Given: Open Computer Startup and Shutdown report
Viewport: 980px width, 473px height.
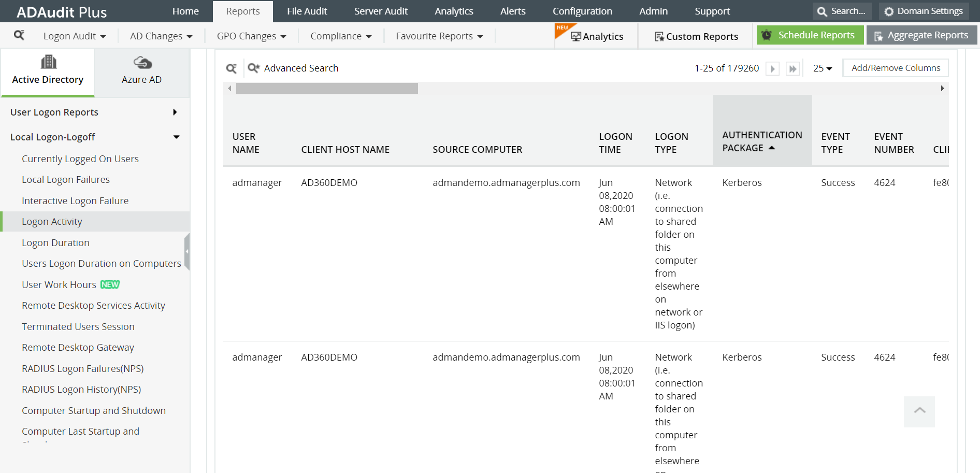Looking at the screenshot, I should (94, 411).
